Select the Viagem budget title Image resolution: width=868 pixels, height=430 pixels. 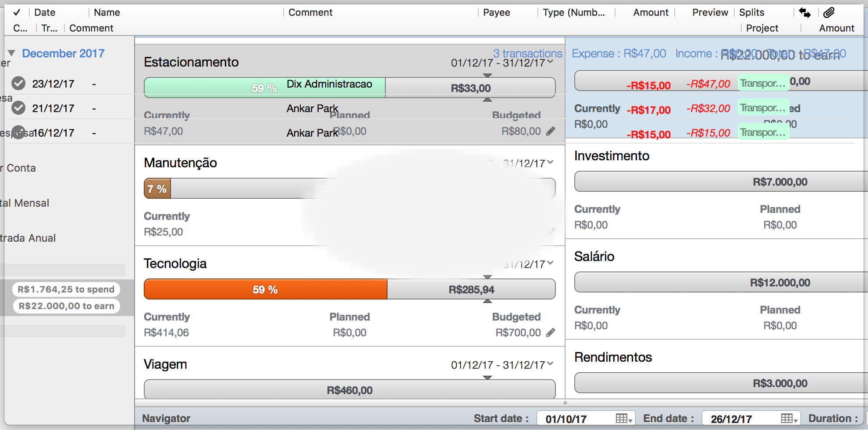pyautogui.click(x=165, y=364)
